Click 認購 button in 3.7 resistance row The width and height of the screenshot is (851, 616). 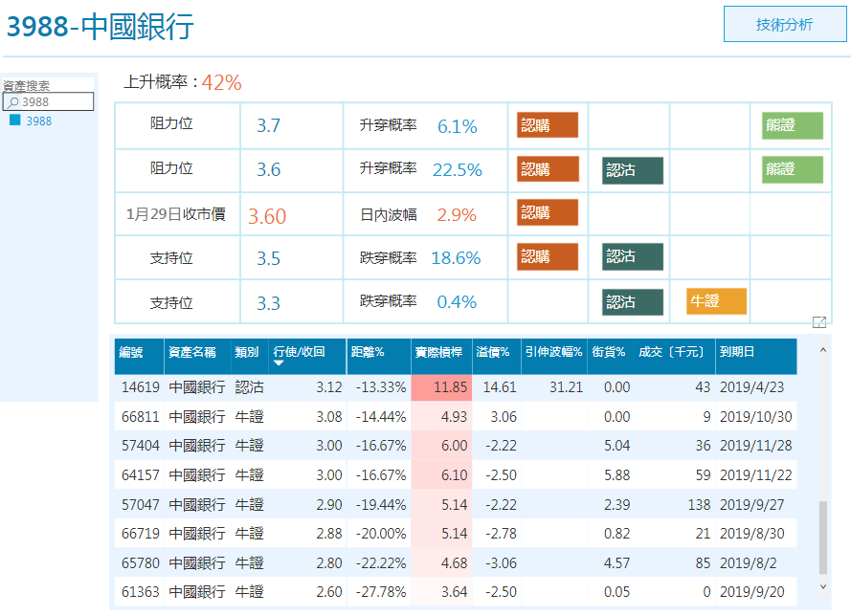(548, 125)
